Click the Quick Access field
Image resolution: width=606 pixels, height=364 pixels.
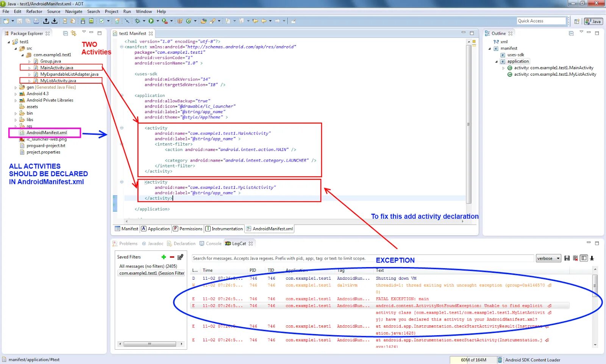[541, 21]
